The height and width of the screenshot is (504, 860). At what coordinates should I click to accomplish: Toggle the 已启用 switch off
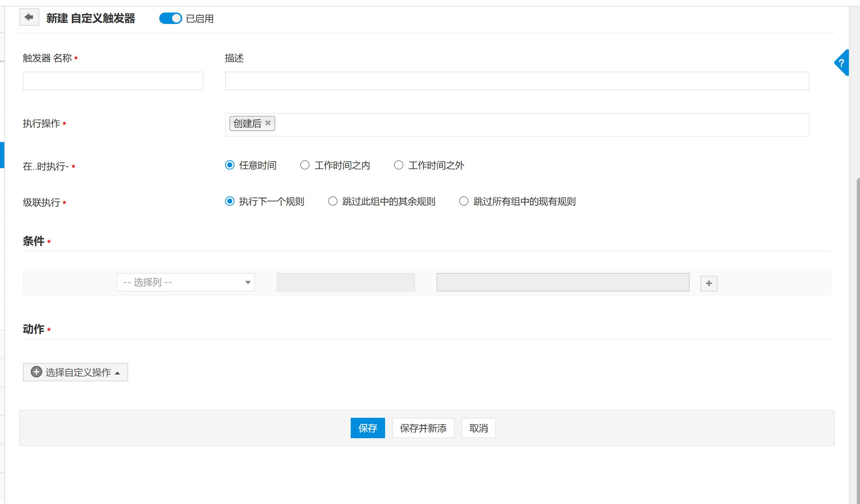pos(170,18)
